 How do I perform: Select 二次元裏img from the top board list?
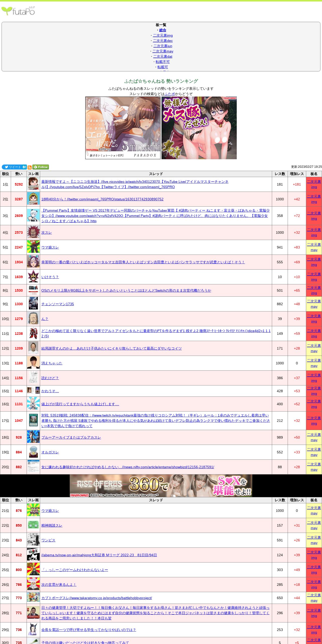[163, 35]
